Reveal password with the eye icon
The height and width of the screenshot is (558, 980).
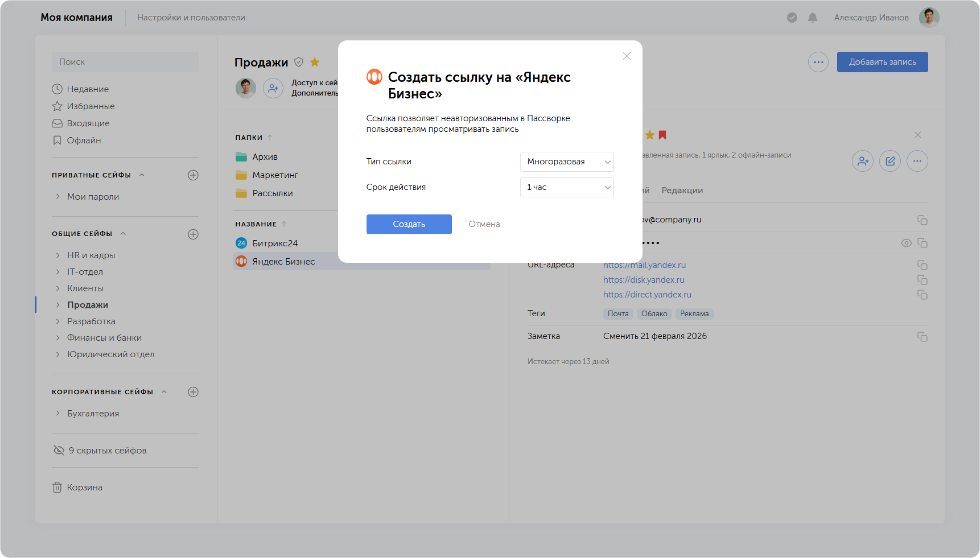click(x=906, y=243)
